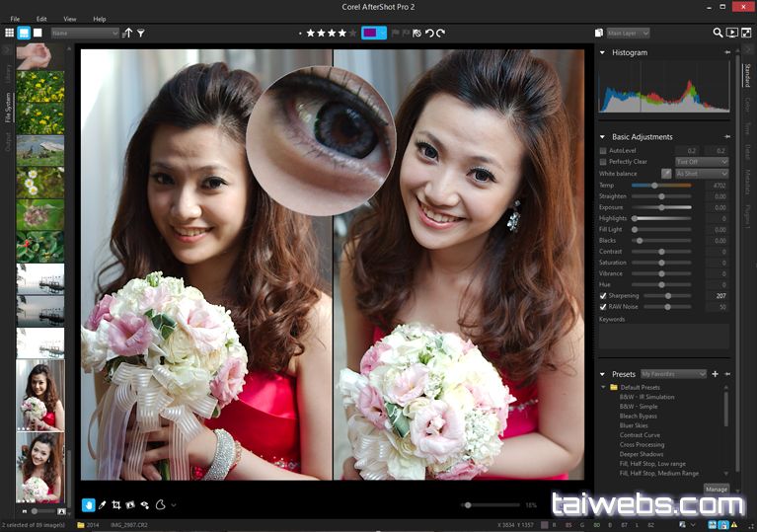Collapse the Basic Adjustments section
Screen dimensions: 757x532
(603, 136)
